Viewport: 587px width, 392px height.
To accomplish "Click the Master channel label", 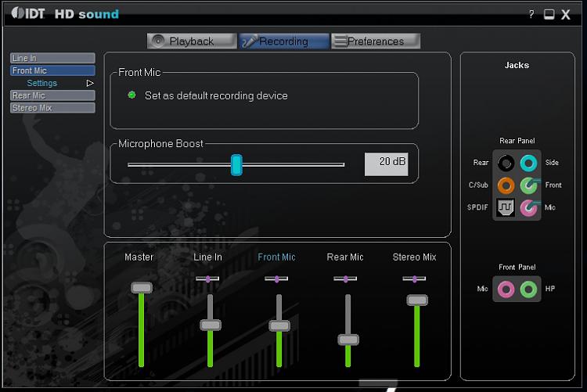I will tap(139, 257).
